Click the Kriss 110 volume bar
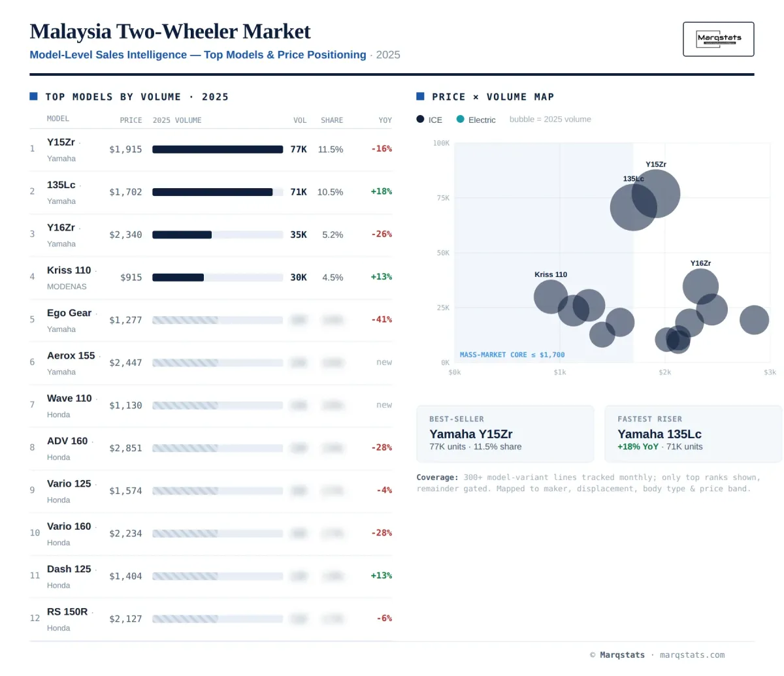 [x=178, y=278]
